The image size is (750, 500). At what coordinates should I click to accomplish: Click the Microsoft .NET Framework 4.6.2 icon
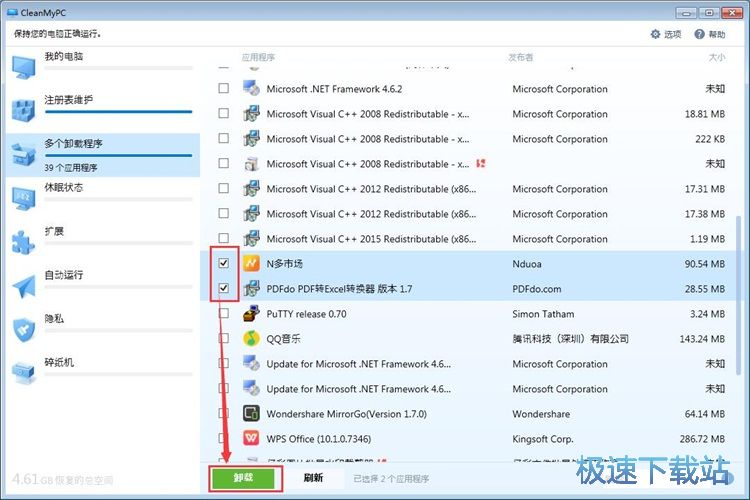click(252, 88)
